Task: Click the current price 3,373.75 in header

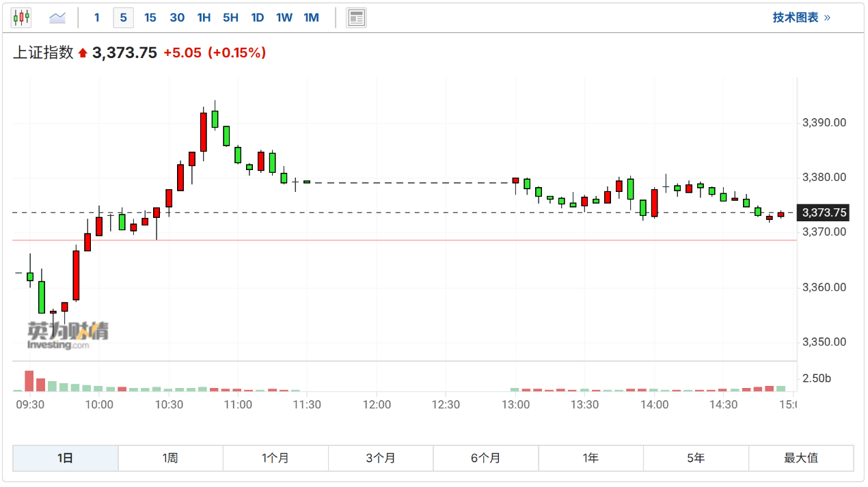Action: point(124,53)
